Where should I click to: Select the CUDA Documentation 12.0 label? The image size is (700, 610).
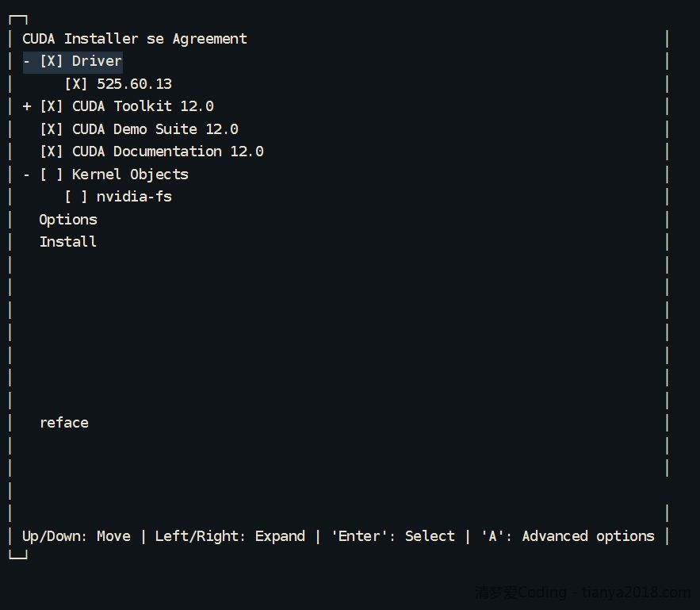168,152
